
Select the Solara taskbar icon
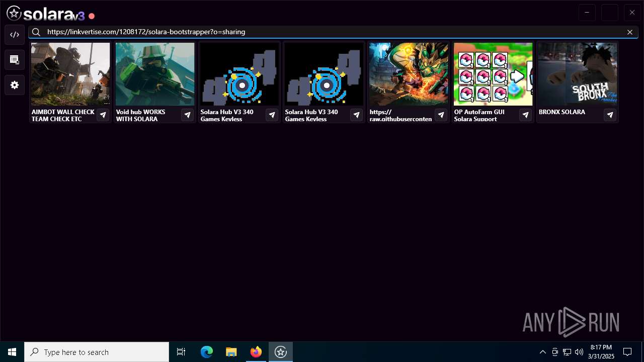coord(281,352)
